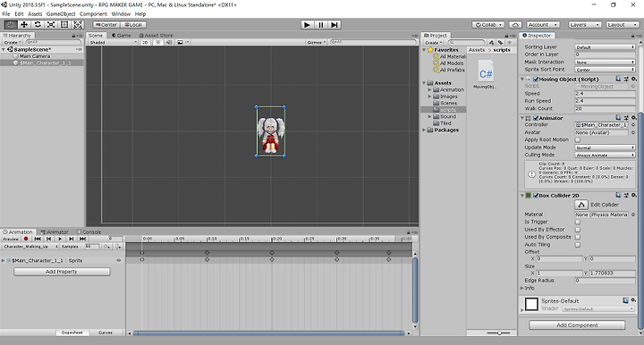Open Shaded draw mode dropdown
Viewport: 644px width, 345px height.
[113, 42]
